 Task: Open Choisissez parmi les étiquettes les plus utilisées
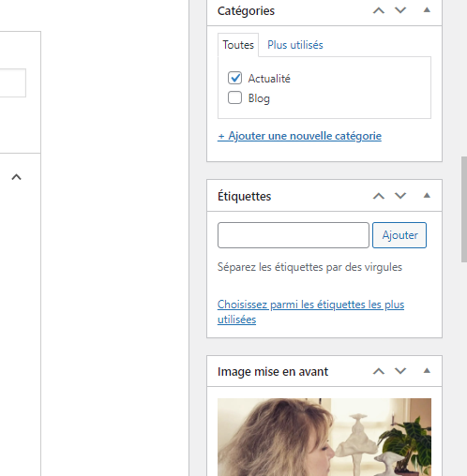[310, 312]
